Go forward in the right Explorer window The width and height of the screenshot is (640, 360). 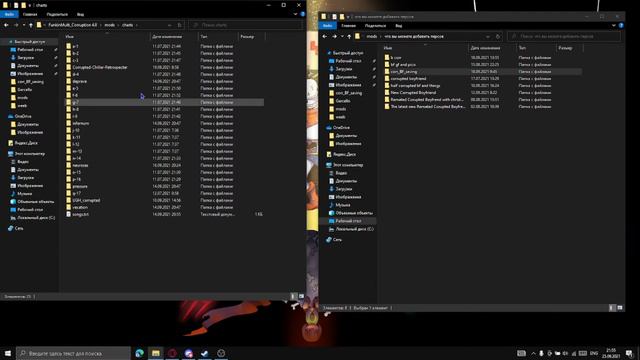334,36
